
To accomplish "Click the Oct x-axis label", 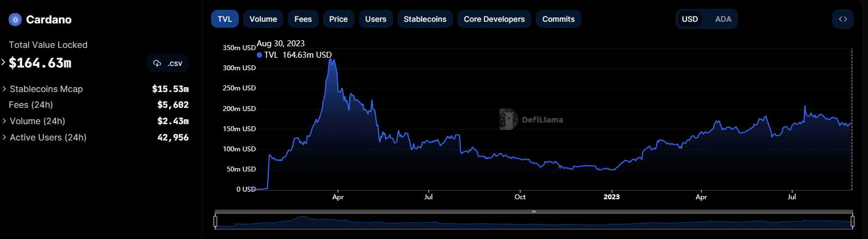I will point(520,197).
